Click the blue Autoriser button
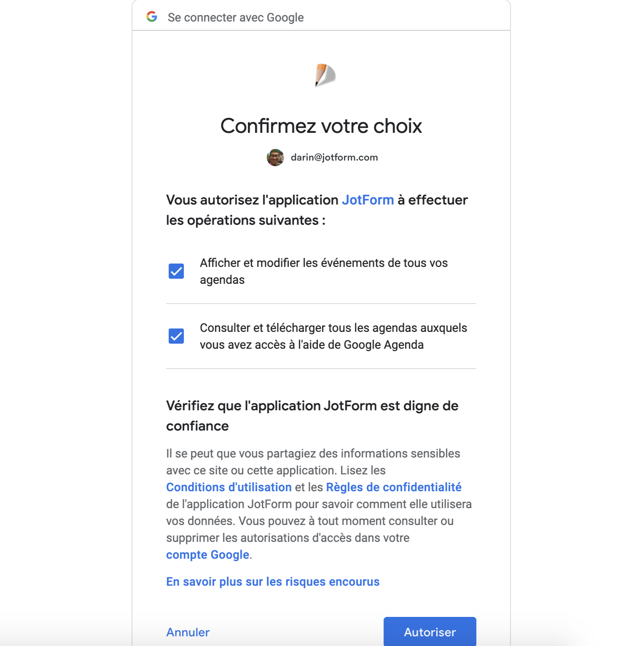The width and height of the screenshot is (644, 646). pos(429,632)
